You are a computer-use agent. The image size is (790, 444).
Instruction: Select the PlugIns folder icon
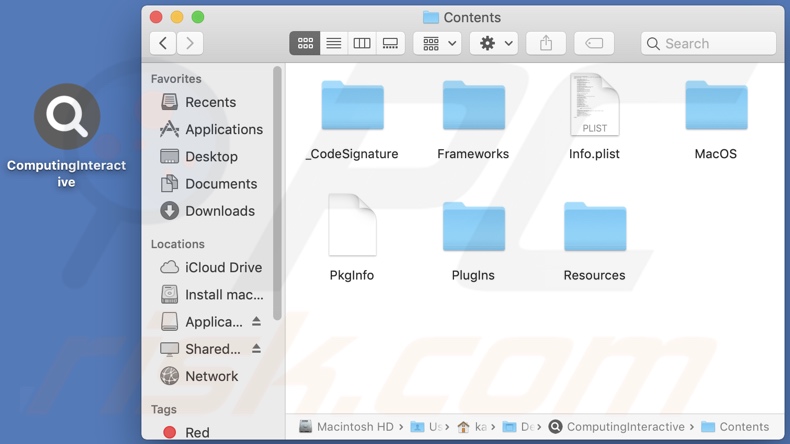[x=474, y=227]
